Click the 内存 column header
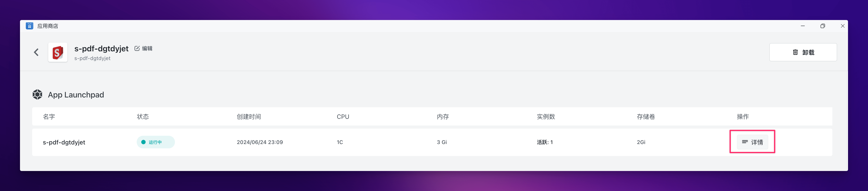868x191 pixels. click(x=442, y=117)
